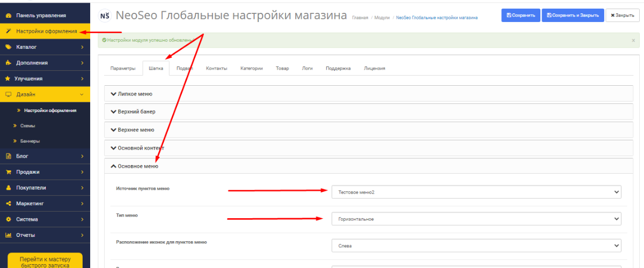
Task: Switch to the Контакты tab
Action: pos(216,68)
